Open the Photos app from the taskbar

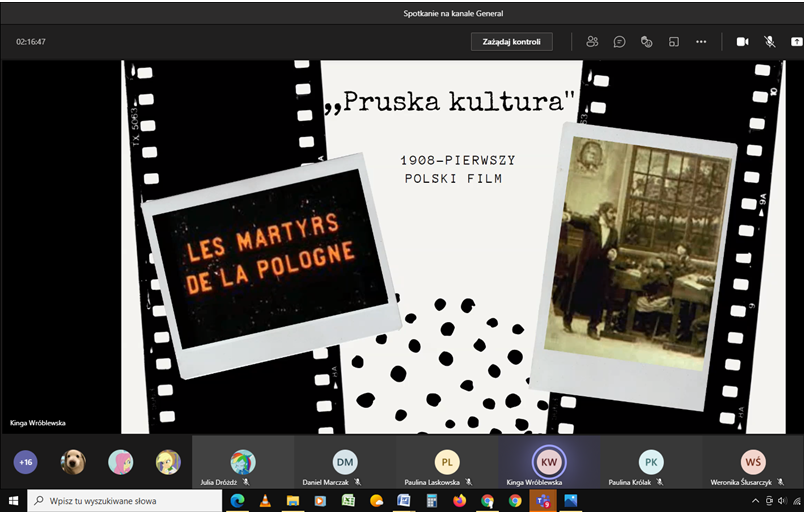coord(570,501)
